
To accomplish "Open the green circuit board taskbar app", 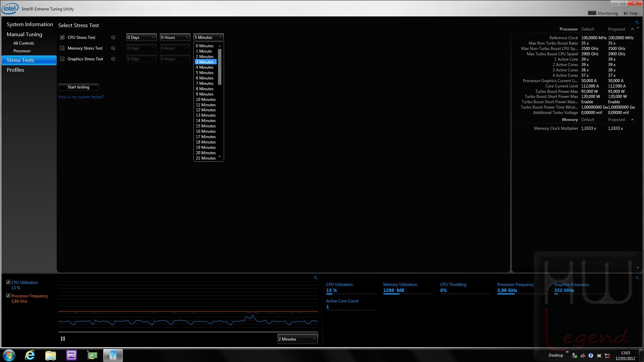I will pyautogui.click(x=92, y=355).
